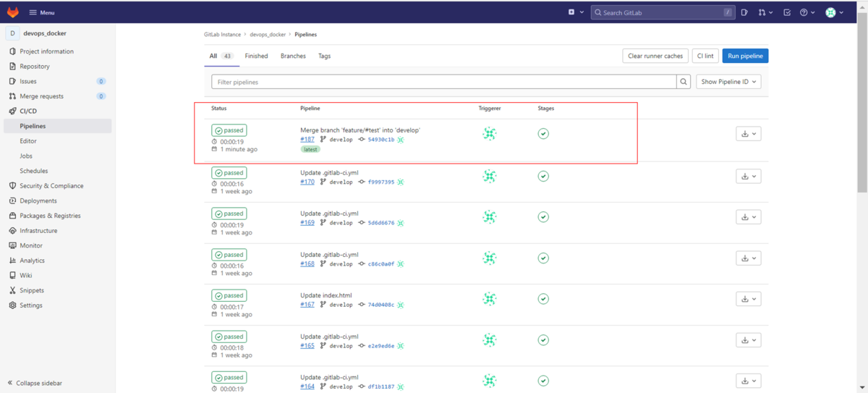This screenshot has height=393, width=868.
Task: Click the Run pipeline button
Action: click(745, 56)
